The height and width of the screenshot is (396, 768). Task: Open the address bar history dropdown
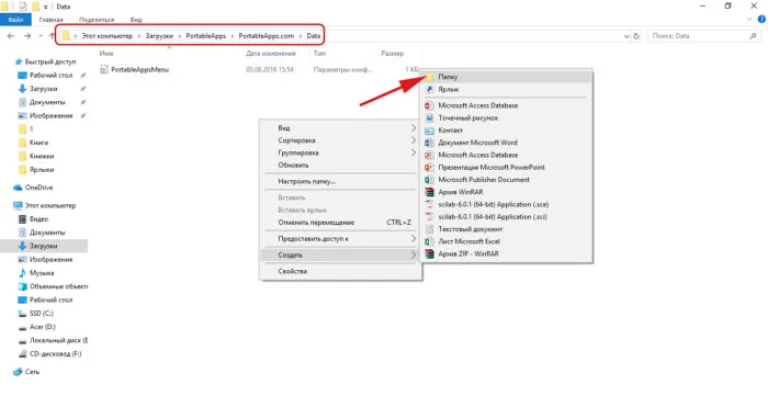pyautogui.click(x=626, y=36)
